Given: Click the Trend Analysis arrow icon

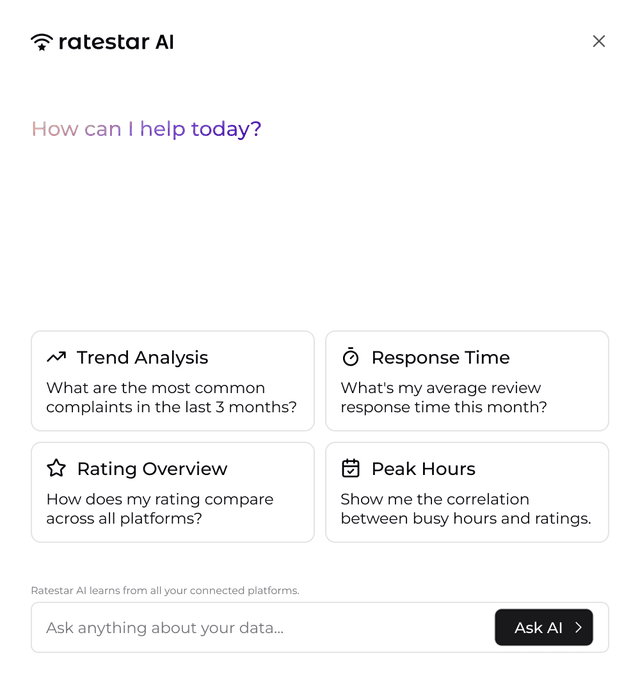Looking at the screenshot, I should click(56, 357).
